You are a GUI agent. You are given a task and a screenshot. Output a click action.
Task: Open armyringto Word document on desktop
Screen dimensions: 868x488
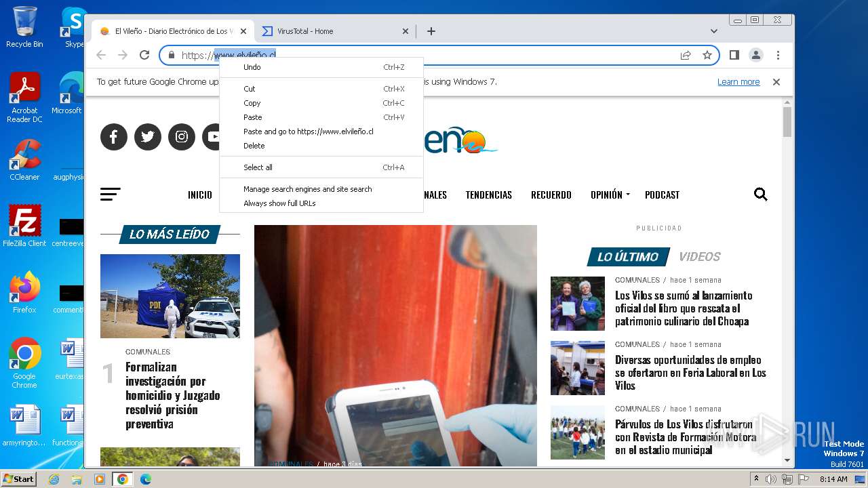point(24,426)
